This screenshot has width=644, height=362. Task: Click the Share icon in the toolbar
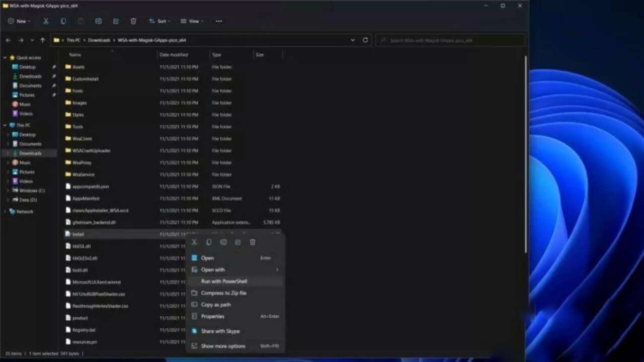point(116,21)
